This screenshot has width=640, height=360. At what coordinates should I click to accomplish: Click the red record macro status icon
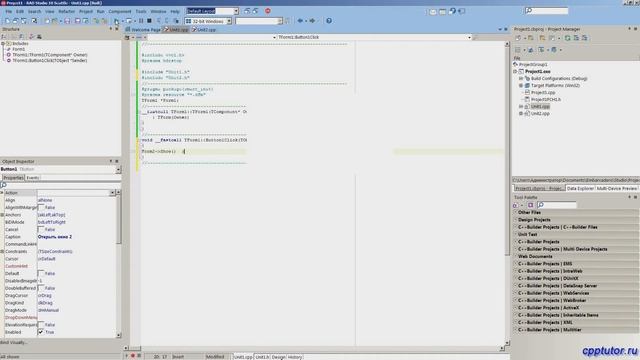[x=133, y=356]
